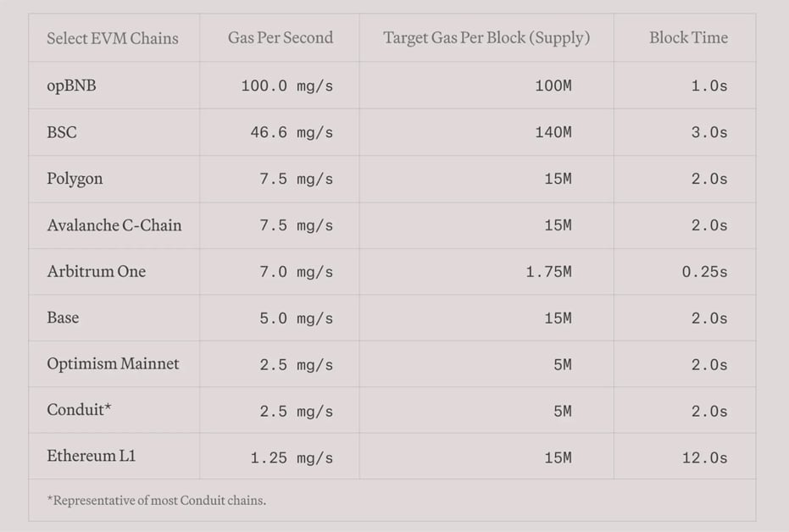The height and width of the screenshot is (532, 789).
Task: Click the Conduit chains footnote text
Action: pos(157,501)
